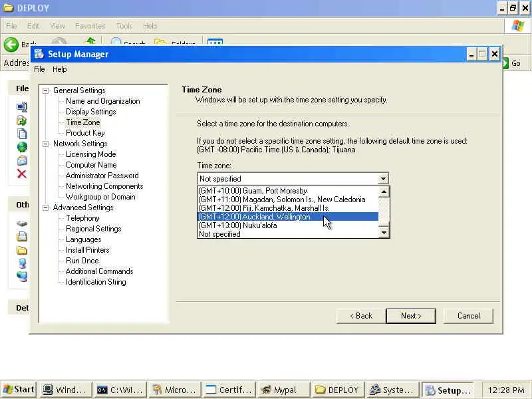The image size is (532, 399).
Task: Select Telephony tree item
Action: point(82,218)
